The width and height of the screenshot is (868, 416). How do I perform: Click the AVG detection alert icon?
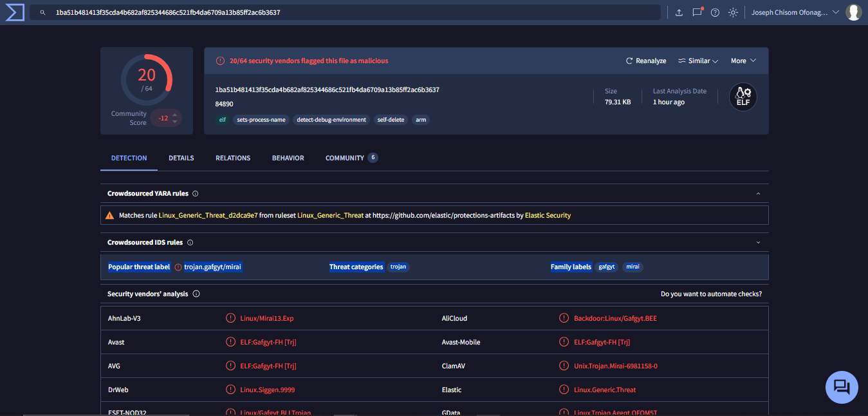pos(230,366)
